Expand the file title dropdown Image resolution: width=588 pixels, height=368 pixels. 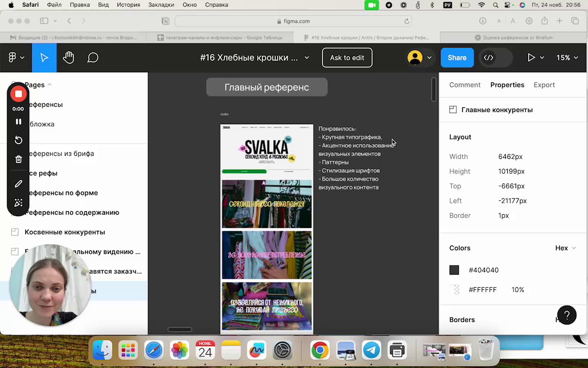[x=307, y=57]
